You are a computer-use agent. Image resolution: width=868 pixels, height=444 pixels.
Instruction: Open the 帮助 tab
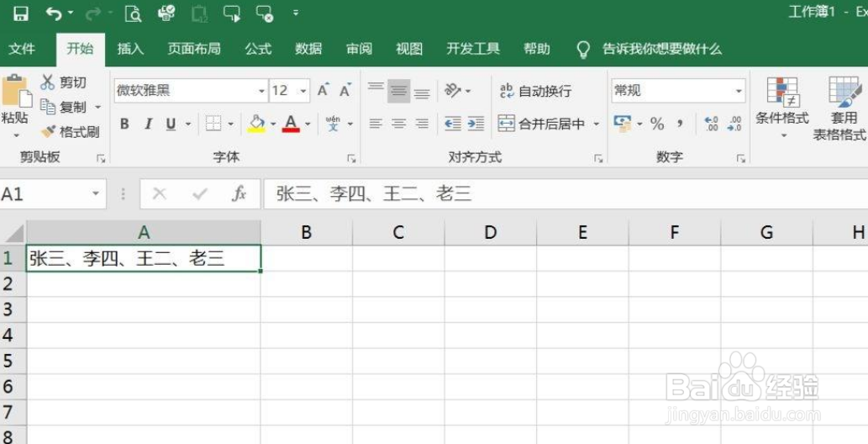tap(537, 49)
